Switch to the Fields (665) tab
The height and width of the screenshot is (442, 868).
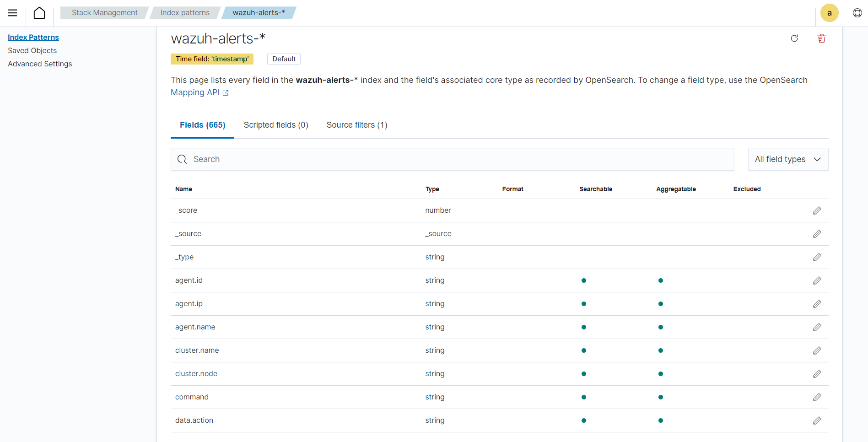point(202,125)
